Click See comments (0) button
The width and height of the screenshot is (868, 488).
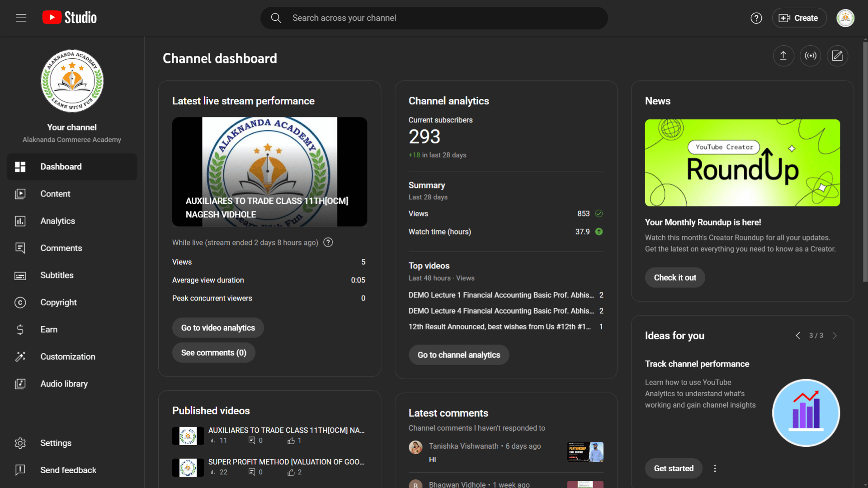click(x=214, y=353)
